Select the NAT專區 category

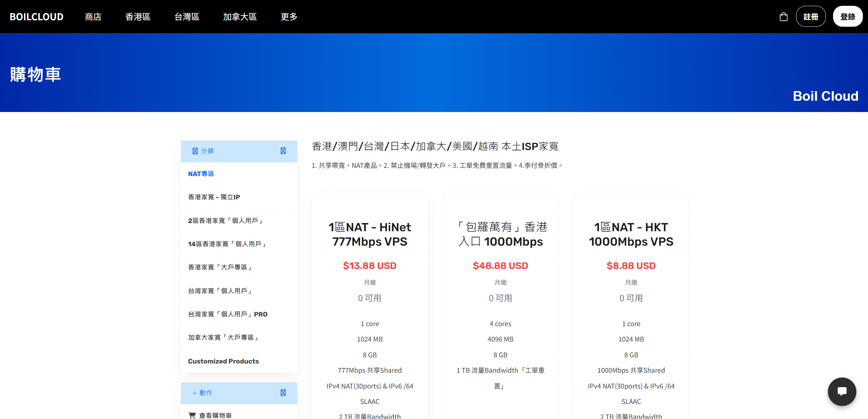point(239,174)
